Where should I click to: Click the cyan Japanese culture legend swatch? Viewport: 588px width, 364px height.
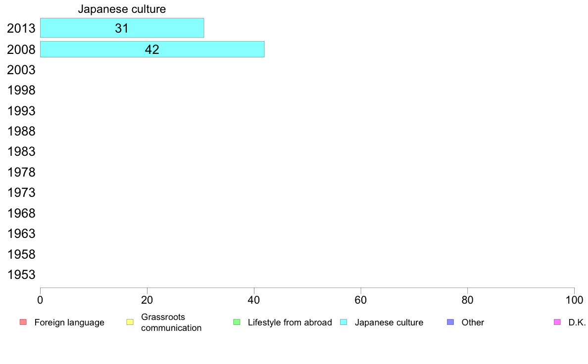click(x=343, y=322)
